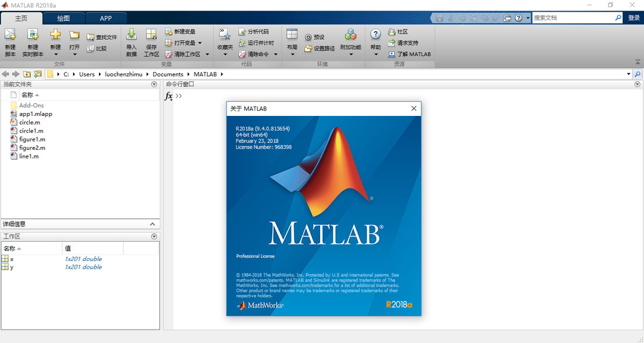This screenshot has height=343, width=644.
Task: Click 'Users' in the folder path
Action: tap(87, 74)
